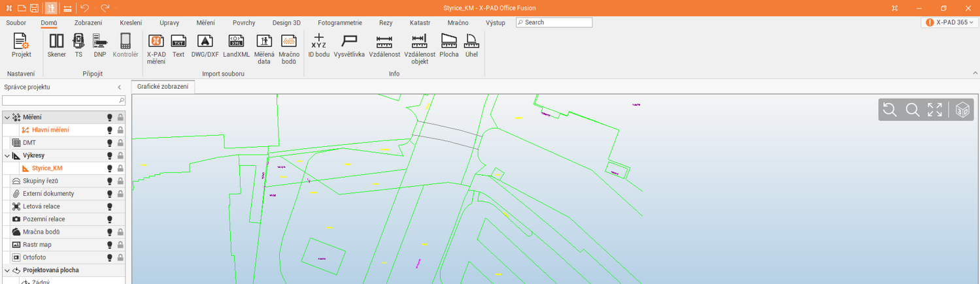Collapse the Výkresy tree group
The width and height of the screenshot is (980, 284).
click(x=7, y=155)
